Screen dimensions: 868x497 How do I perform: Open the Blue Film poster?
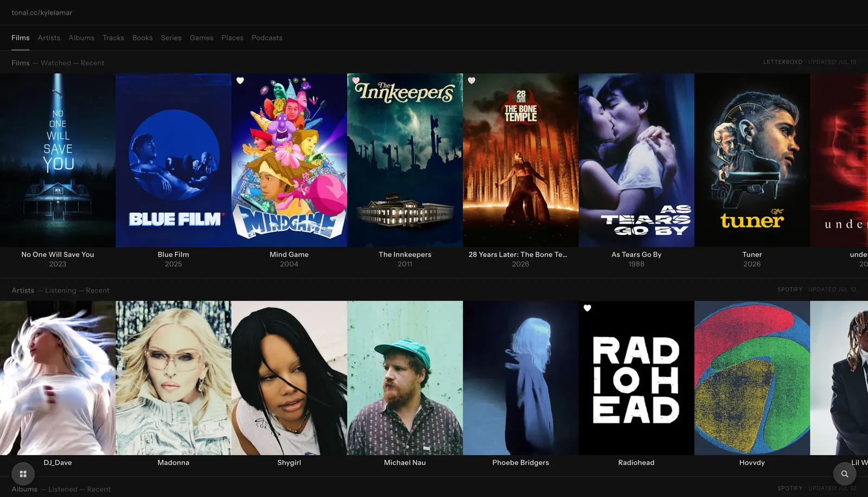(174, 160)
